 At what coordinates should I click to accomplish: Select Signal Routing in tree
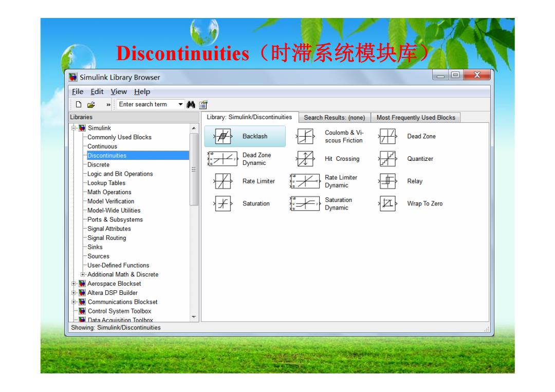[106, 238]
